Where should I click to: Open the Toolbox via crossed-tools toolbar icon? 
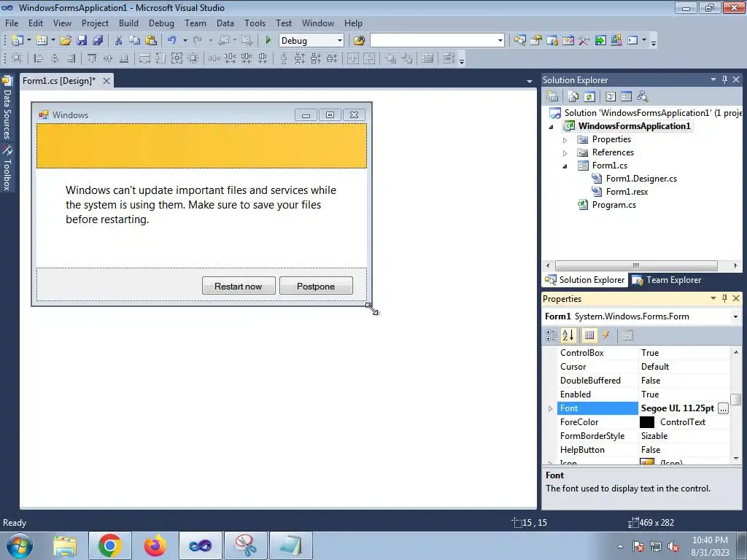(x=584, y=41)
